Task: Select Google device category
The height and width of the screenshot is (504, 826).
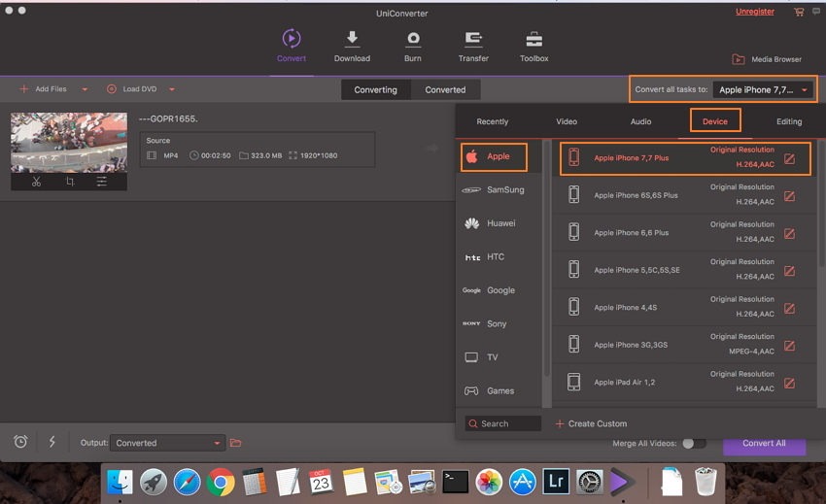Action: tap(499, 290)
